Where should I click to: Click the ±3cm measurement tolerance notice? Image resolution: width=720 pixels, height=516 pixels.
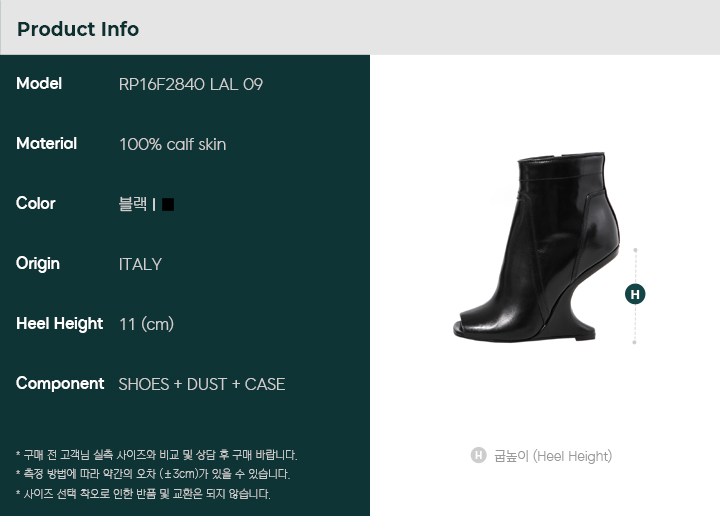(x=153, y=474)
